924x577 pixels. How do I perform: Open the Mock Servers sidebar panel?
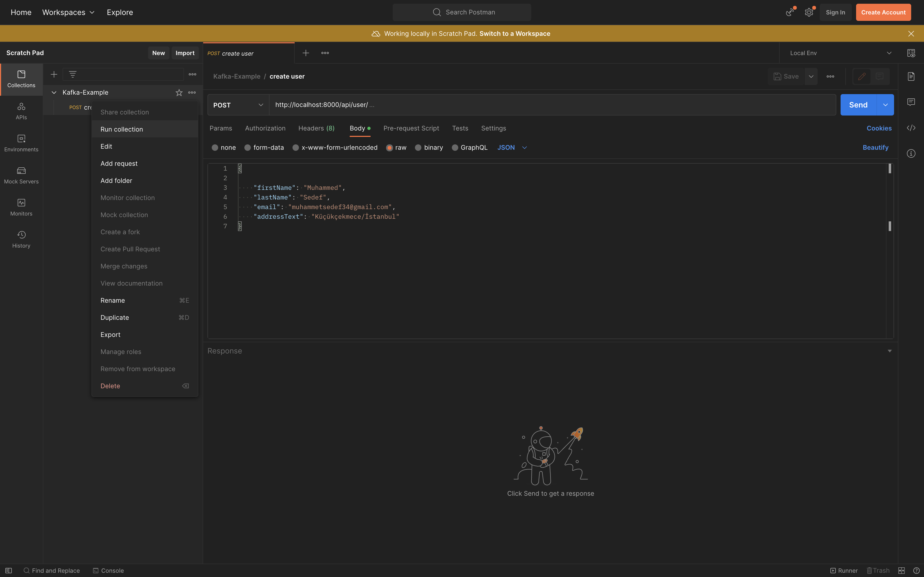click(x=21, y=175)
